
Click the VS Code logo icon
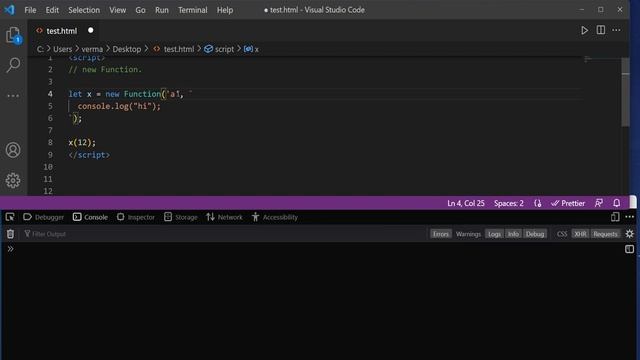tap(9, 9)
